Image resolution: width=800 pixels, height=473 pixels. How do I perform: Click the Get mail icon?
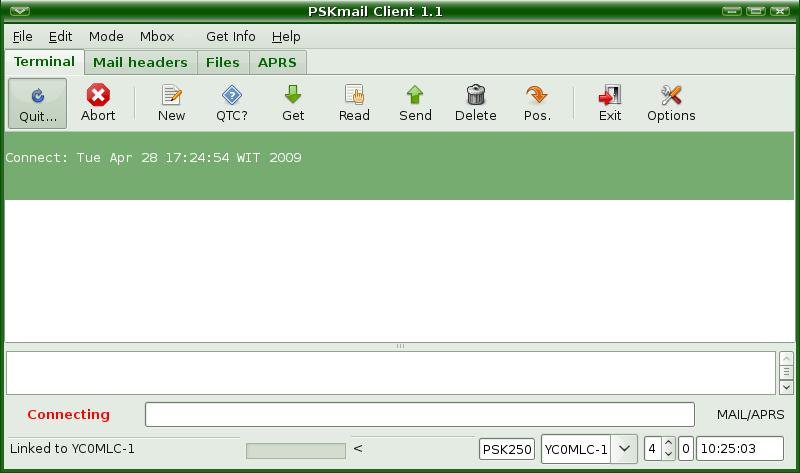pyautogui.click(x=293, y=95)
